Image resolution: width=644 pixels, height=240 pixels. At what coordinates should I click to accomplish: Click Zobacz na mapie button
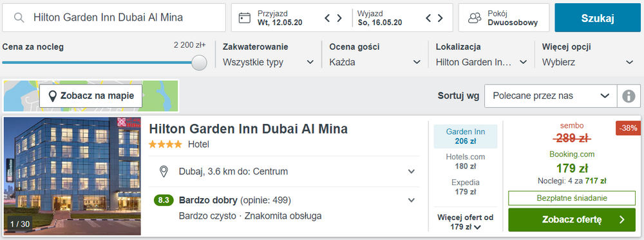click(x=91, y=96)
